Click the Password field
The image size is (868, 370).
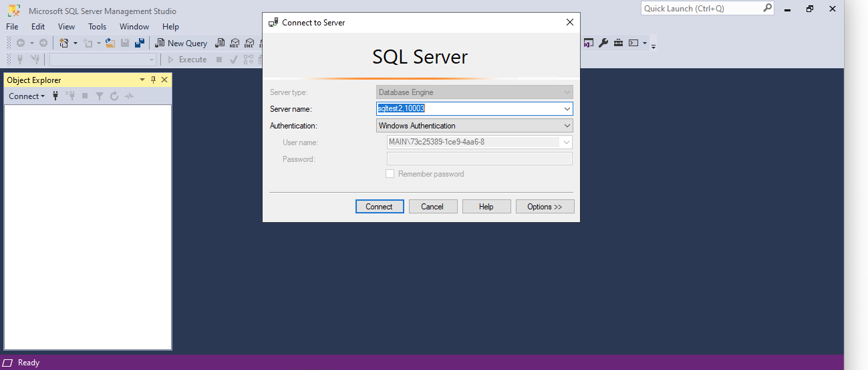click(x=480, y=159)
